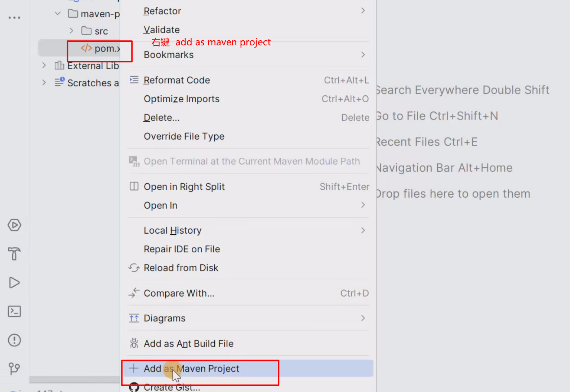Viewport: 570px width, 392px height.
Task: Click the Reload from Disk icon
Action: [x=134, y=268]
